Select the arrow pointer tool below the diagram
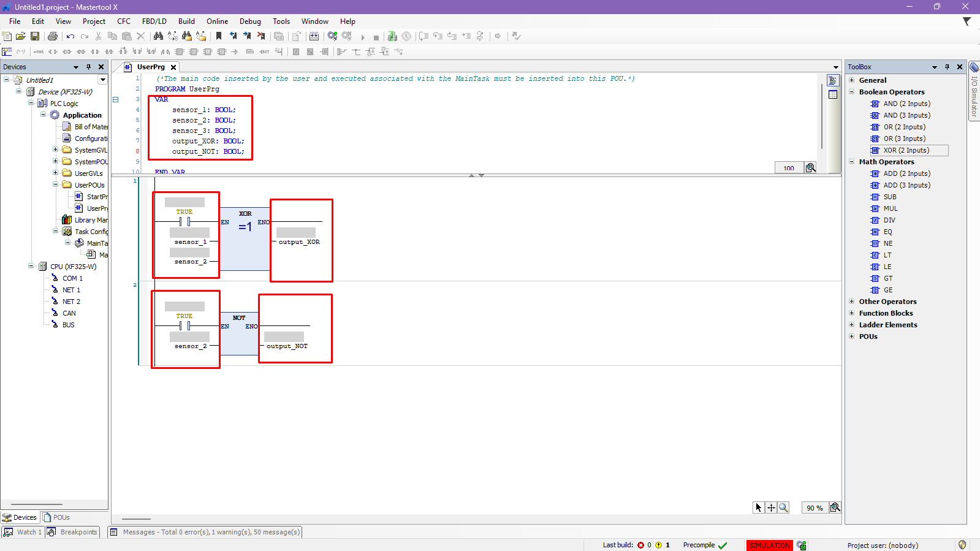The image size is (980, 551). point(759,507)
